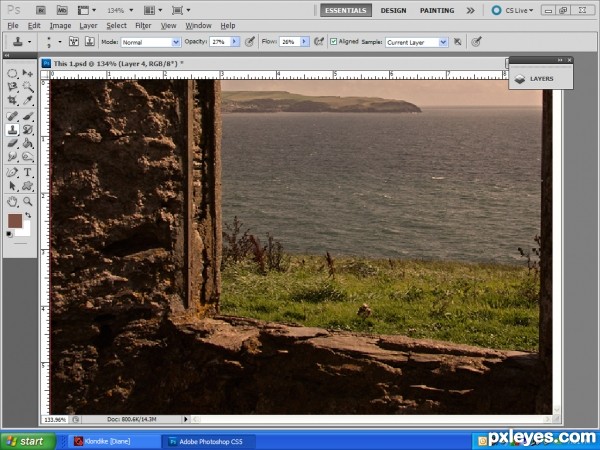Open the Layers panel button
600x450 pixels.
pyautogui.click(x=541, y=78)
